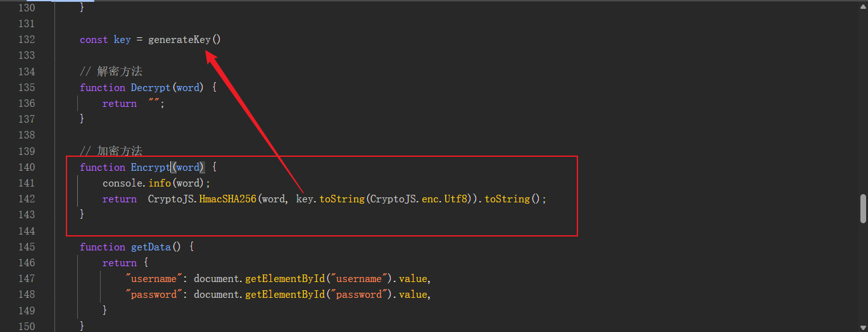Click the key variable in the const declaration
Screen dimensions: 868x332
(122, 40)
